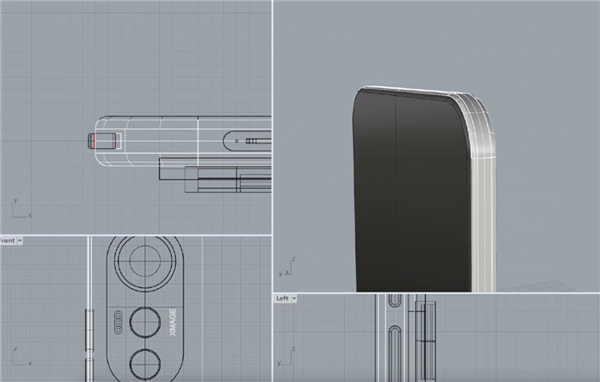The image size is (600, 382).
Task: Select the speaker slot outline in top view
Action: tap(247, 141)
